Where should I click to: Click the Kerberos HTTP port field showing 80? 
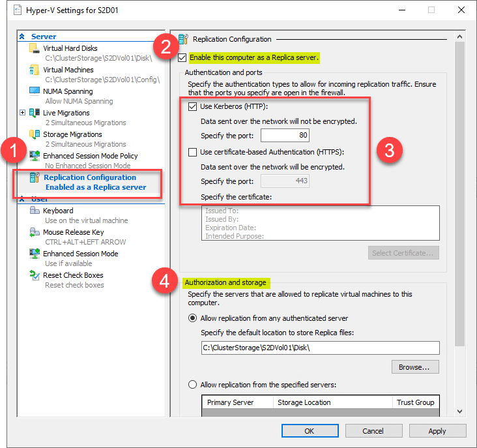[285, 135]
